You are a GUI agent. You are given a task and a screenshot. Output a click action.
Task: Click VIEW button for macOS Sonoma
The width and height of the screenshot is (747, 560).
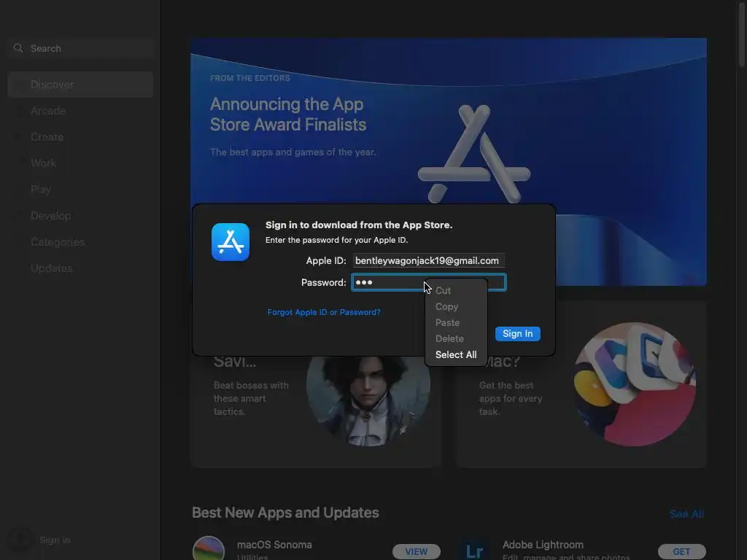(417, 551)
